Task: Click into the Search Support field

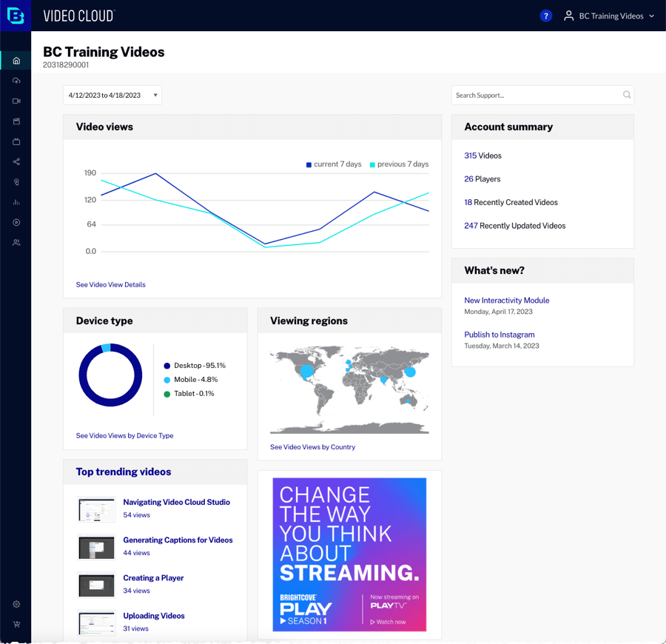Action: pos(536,95)
